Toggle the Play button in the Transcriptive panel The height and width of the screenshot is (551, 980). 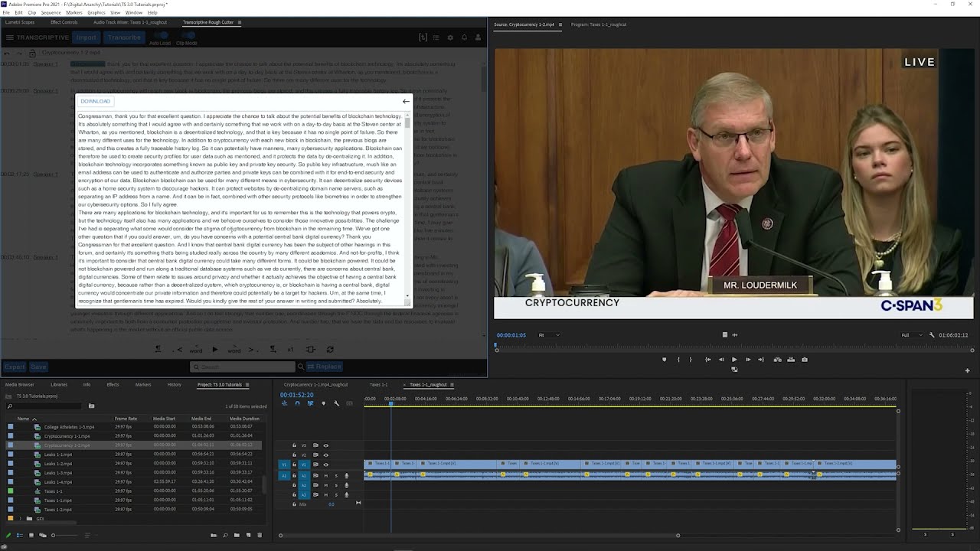point(215,349)
